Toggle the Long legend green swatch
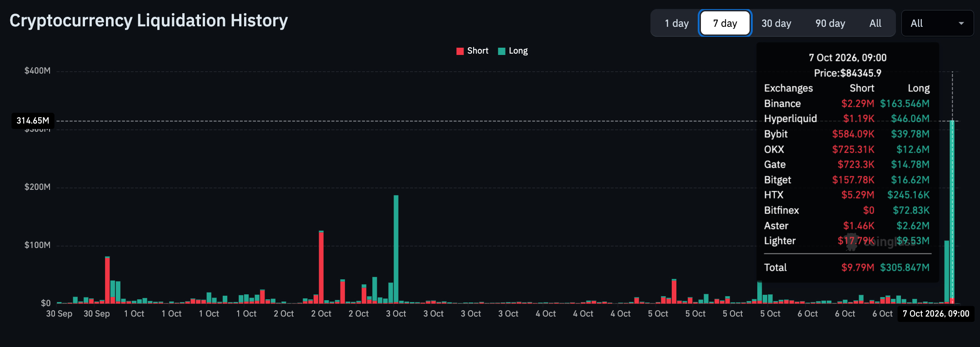Image resolution: width=980 pixels, height=347 pixels. click(x=502, y=51)
